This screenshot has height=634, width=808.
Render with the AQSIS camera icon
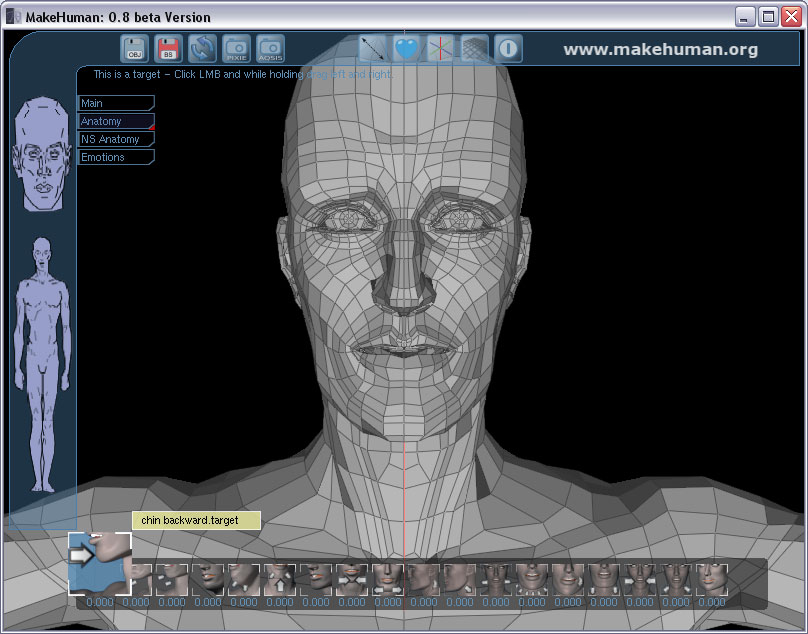tap(271, 48)
